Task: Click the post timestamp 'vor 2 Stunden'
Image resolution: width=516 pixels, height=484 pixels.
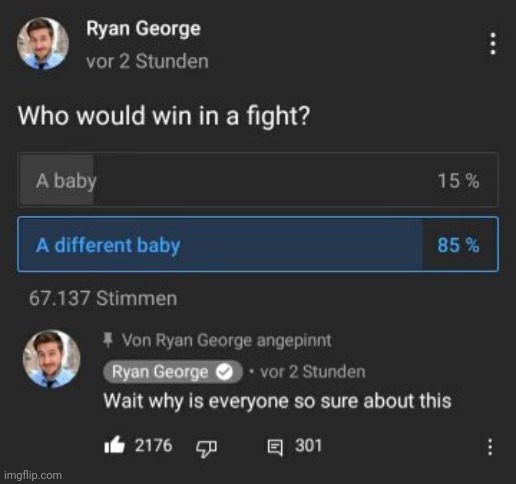Action: [147, 62]
